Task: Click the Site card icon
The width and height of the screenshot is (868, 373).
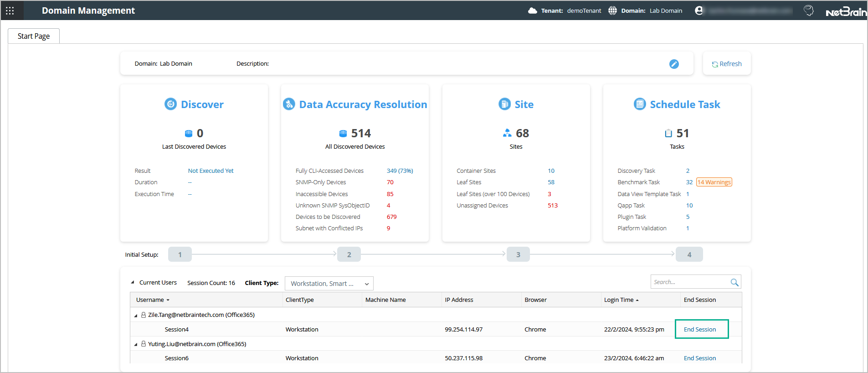Action: [504, 104]
